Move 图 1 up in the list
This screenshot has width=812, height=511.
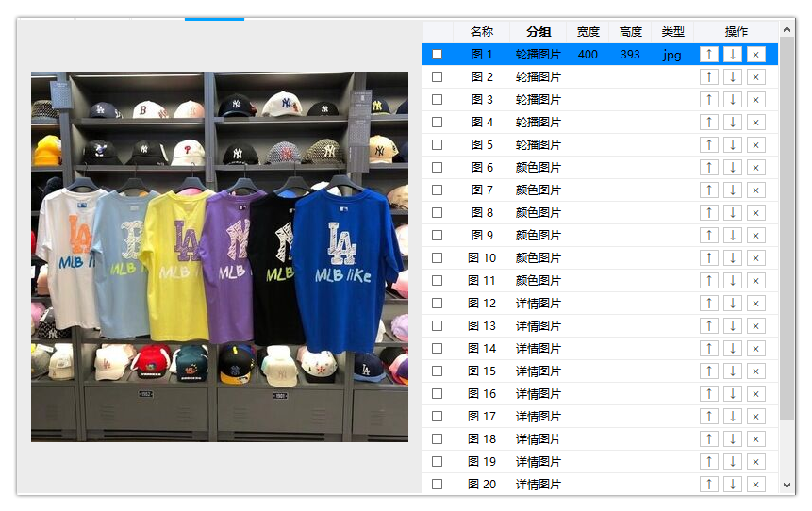tap(708, 55)
